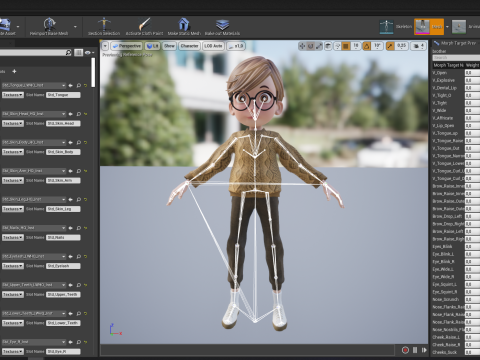Open the viewport options dropdown arrow
The width and height of the screenshot is (480, 360).
tap(105, 46)
